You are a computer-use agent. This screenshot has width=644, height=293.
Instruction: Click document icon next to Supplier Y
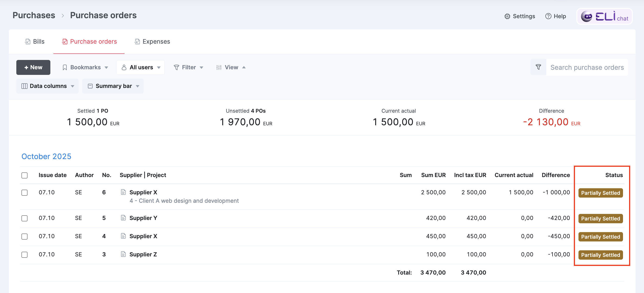(x=123, y=218)
